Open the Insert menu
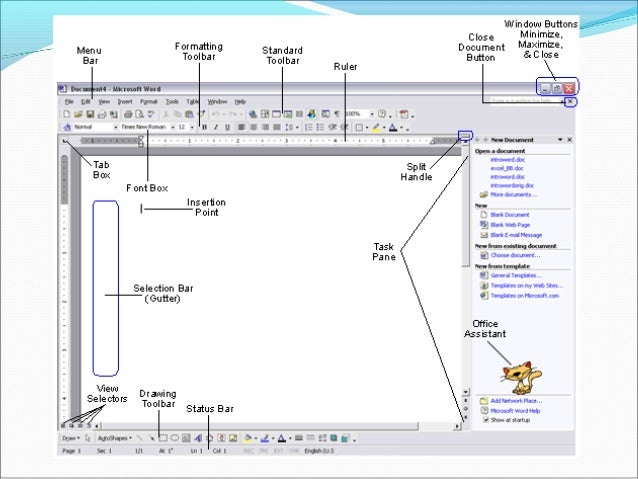This screenshot has width=638, height=479. (124, 102)
